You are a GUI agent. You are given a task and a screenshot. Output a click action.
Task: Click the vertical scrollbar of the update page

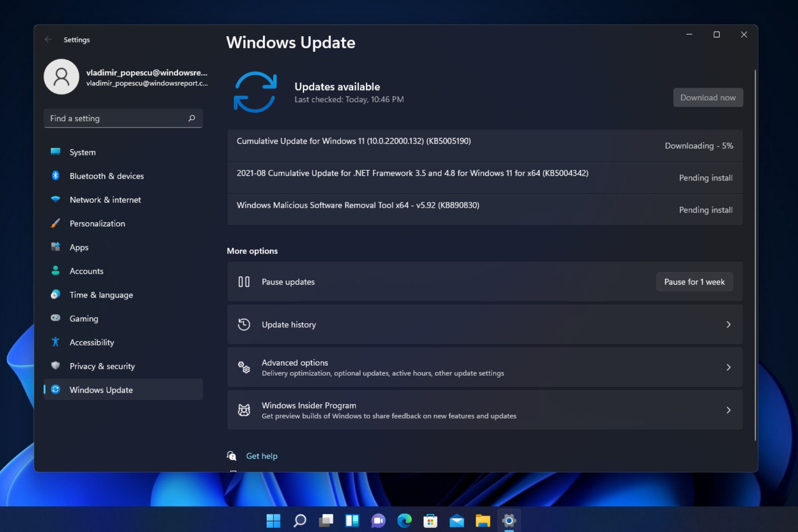click(755, 255)
